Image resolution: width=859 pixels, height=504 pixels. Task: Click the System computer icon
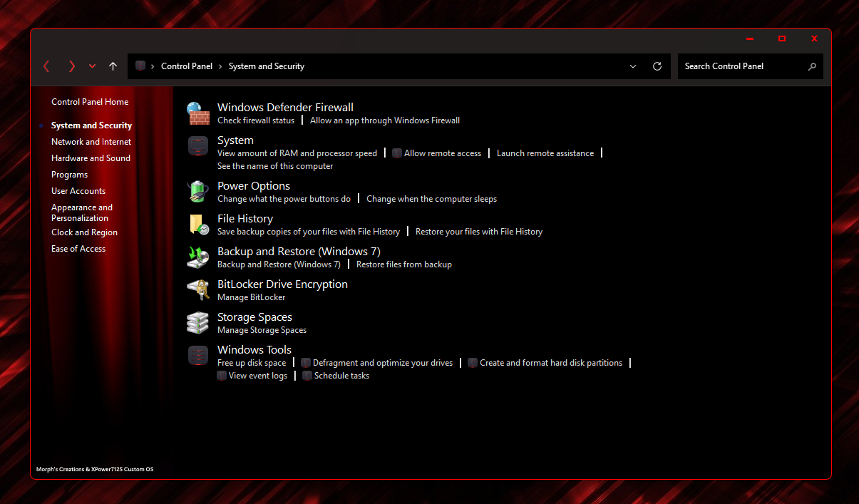pos(198,146)
